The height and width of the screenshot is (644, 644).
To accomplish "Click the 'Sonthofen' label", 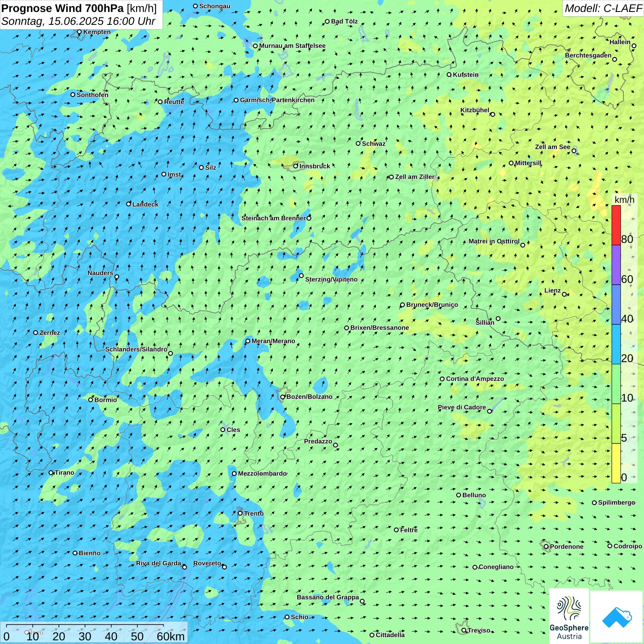I will [x=92, y=95].
